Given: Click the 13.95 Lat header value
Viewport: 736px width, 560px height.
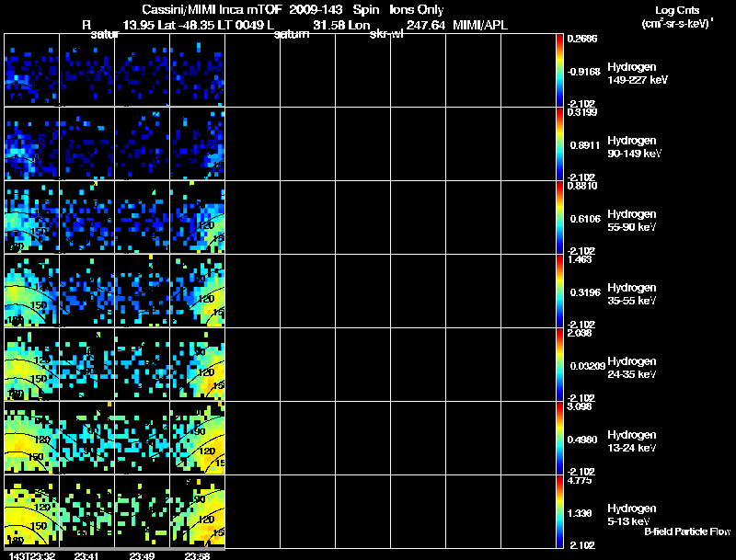Looking at the screenshot, I should 149,25.
